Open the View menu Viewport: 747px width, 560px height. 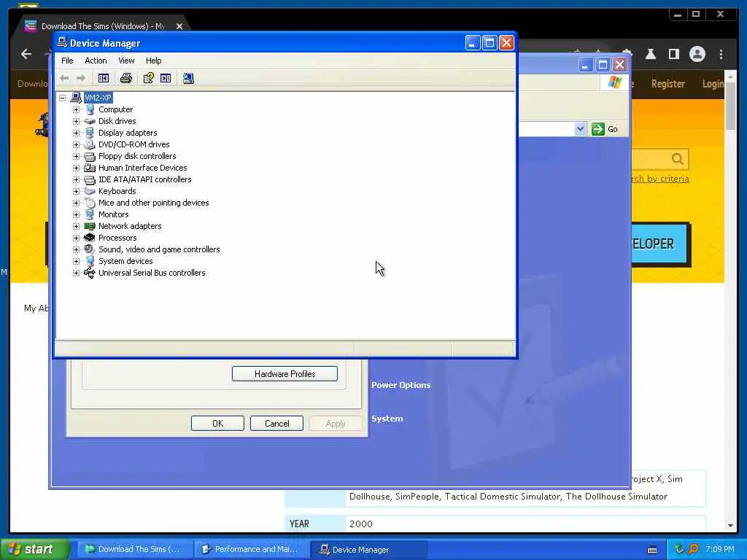[x=126, y=61]
